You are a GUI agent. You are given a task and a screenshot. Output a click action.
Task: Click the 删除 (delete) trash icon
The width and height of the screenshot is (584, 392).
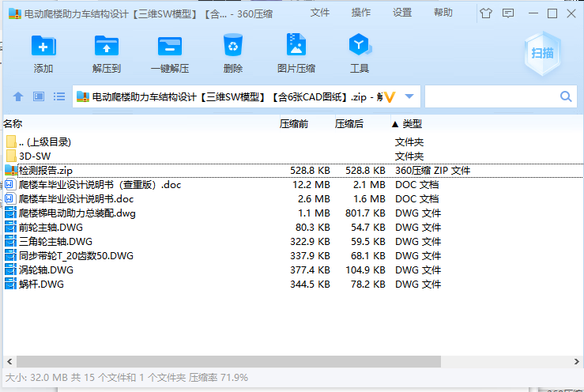point(233,46)
